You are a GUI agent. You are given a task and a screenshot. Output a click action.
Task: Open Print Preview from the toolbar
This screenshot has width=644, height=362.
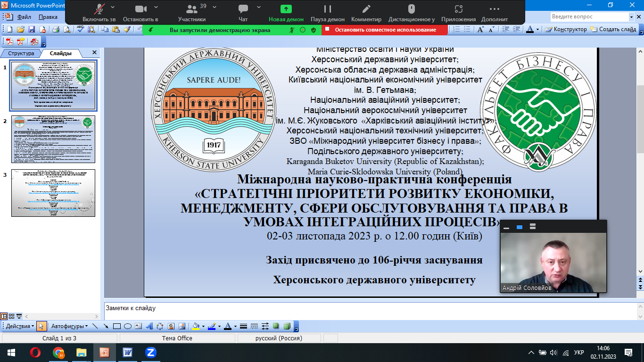coord(67,29)
